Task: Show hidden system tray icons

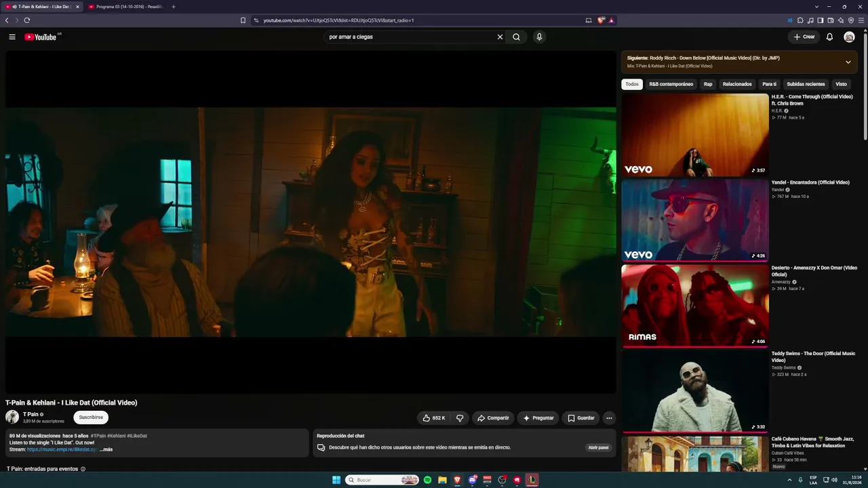Action: [789, 480]
